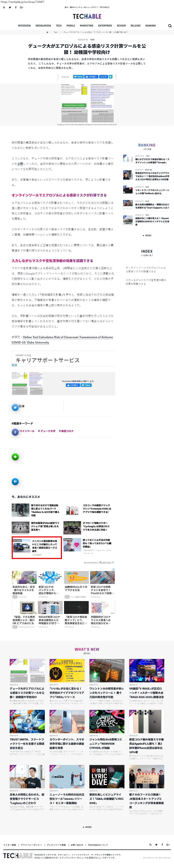Screen dimensions: 174x868
Task: Open RANKING menu item
Action: pyautogui.click(x=151, y=26)
